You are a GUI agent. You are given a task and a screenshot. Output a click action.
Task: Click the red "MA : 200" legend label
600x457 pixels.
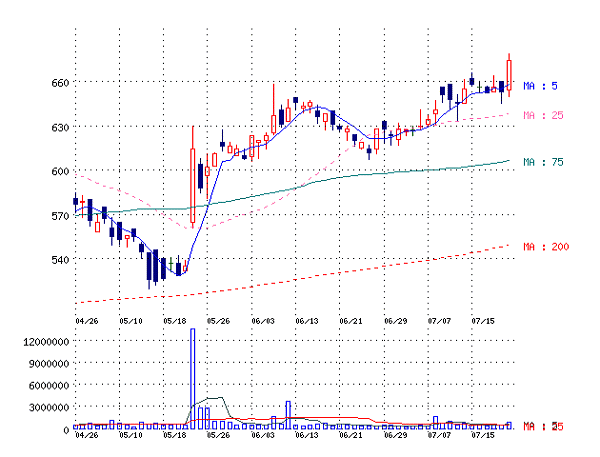546,247
